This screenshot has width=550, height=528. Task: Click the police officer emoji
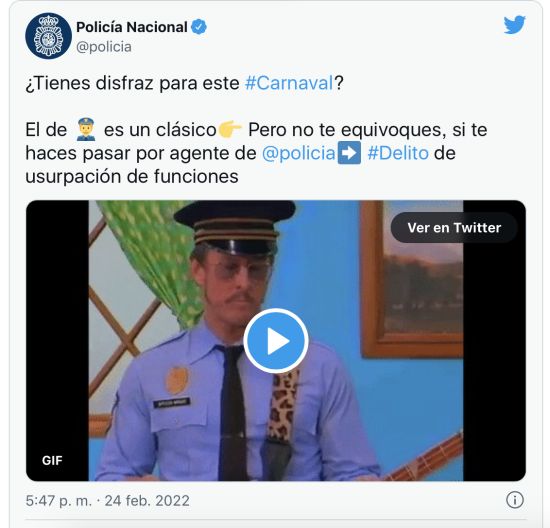coord(86,129)
